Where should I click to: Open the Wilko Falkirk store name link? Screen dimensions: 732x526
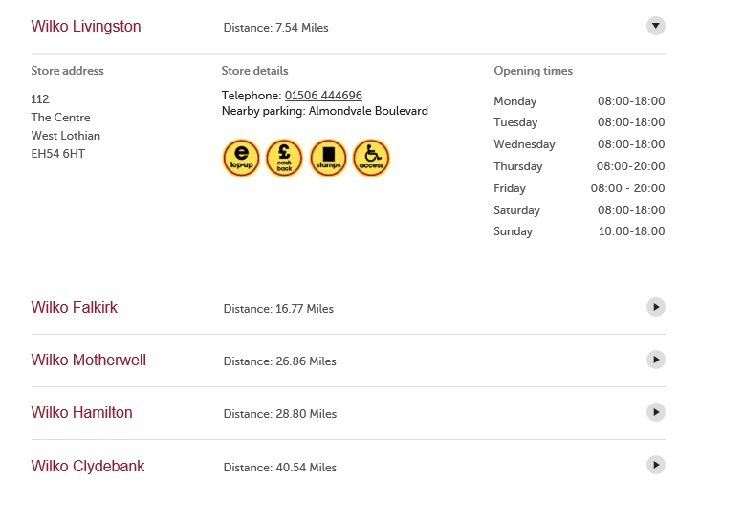coord(74,308)
